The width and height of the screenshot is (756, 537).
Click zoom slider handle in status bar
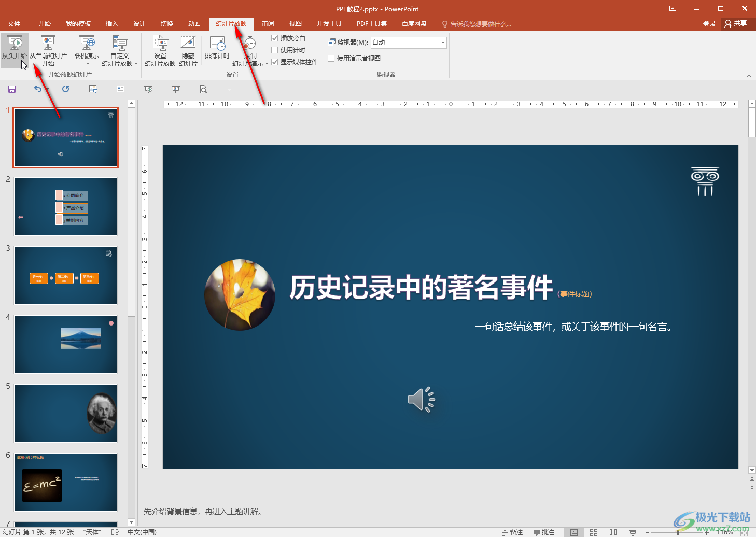pyautogui.click(x=678, y=532)
